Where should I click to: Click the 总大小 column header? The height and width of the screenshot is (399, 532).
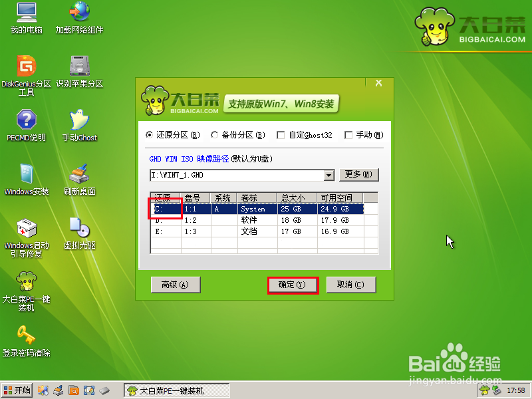tap(297, 198)
